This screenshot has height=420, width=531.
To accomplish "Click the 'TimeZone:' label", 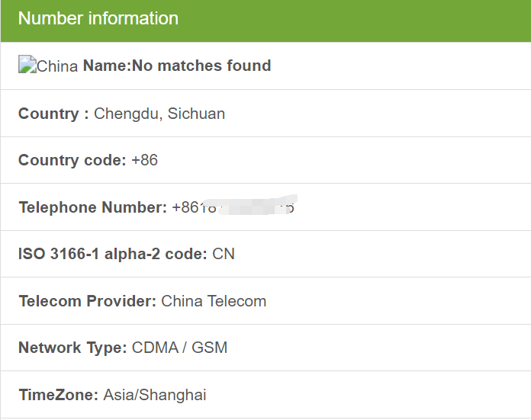I will 59,395.
